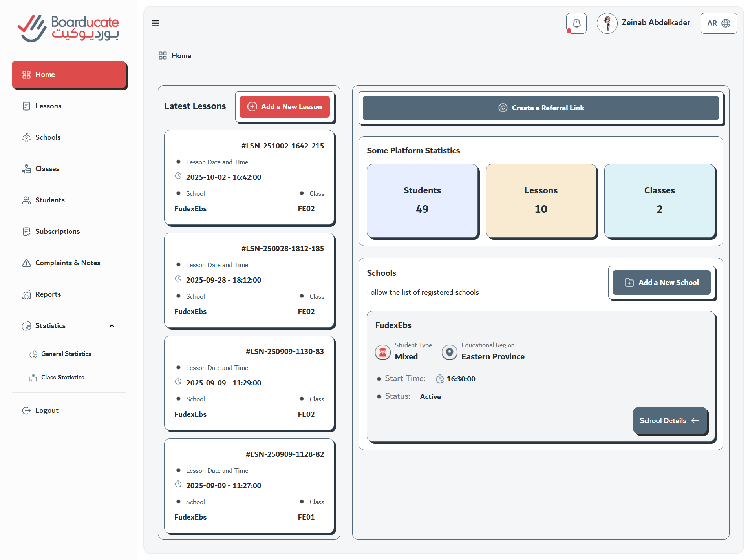Click Create a Referral Link button
The width and height of the screenshot is (750, 560).
point(540,108)
